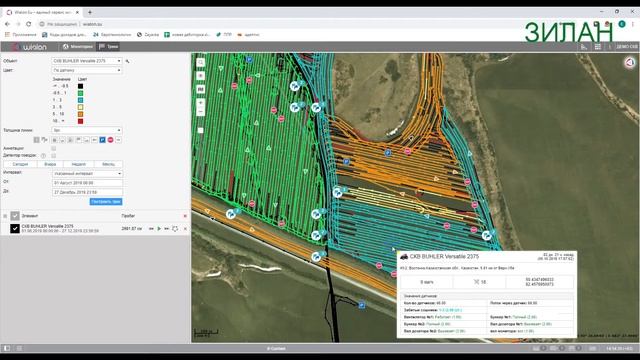The height and width of the screenshot is (360, 640).
Task: Toggle the first marker icon in markers row
Action: click(36, 140)
